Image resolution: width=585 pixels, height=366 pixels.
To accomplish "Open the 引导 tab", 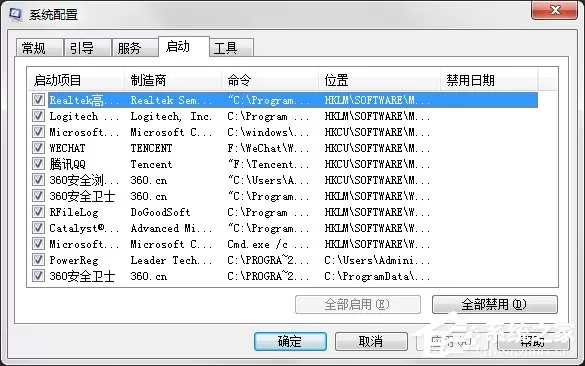I will 87,48.
